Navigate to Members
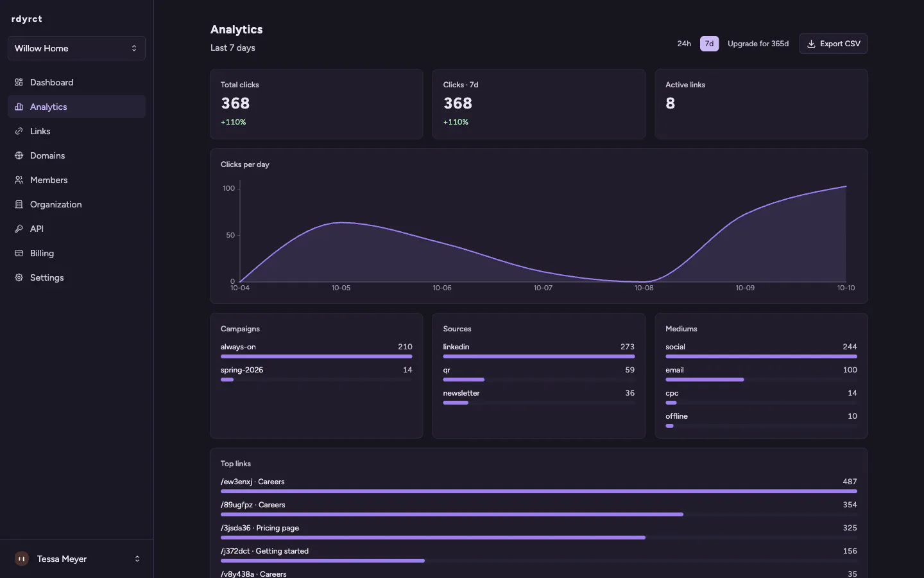The height and width of the screenshot is (578, 924). (76, 180)
